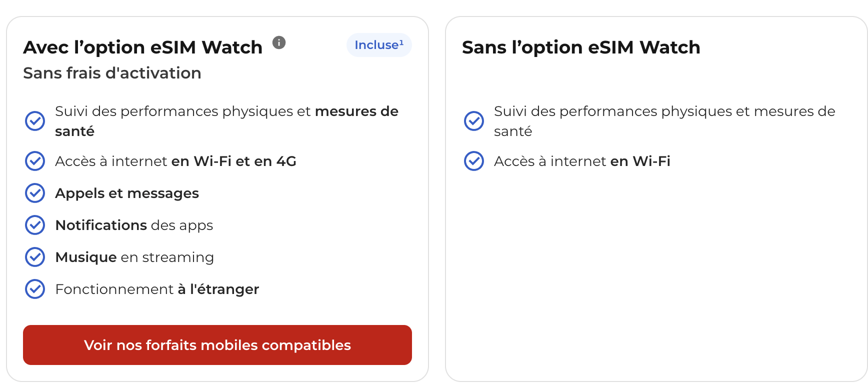Screen dimensions: 868x389
Task: Click the checkmark icon next to "Musique en streaming"
Action: coord(35,257)
